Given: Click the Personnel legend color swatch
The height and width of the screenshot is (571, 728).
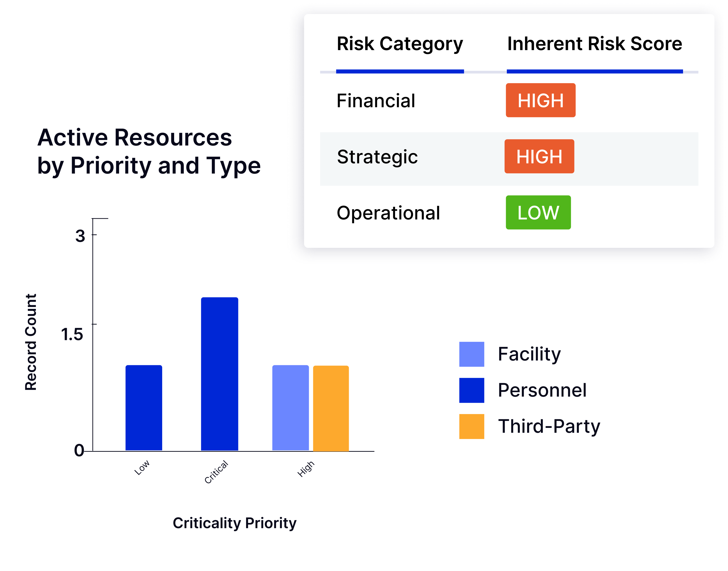Looking at the screenshot, I should [471, 390].
